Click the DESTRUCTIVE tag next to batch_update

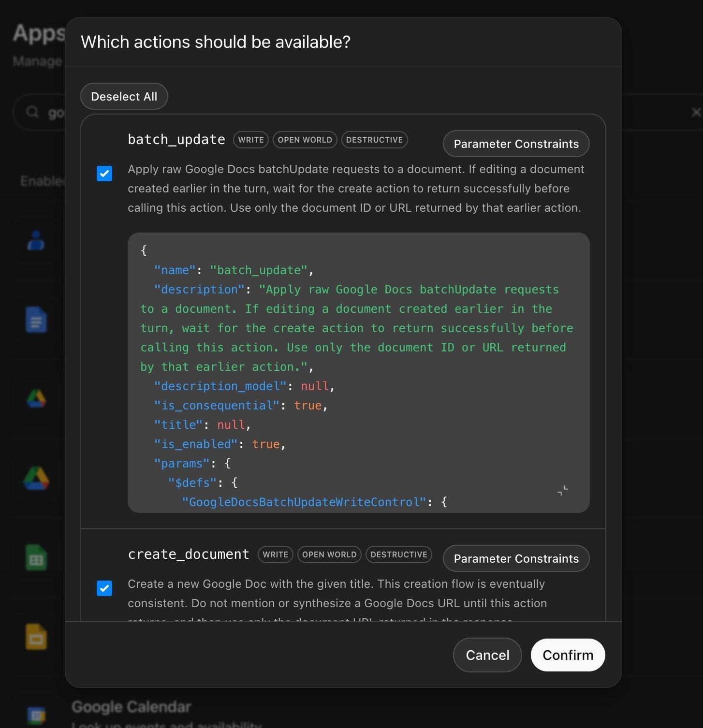click(374, 140)
